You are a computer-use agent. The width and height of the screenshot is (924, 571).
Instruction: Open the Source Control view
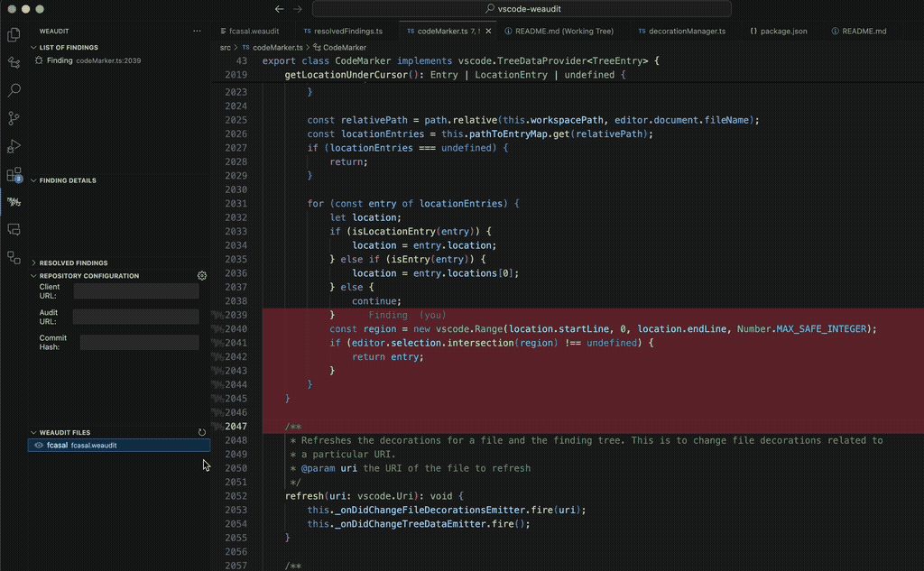14,118
